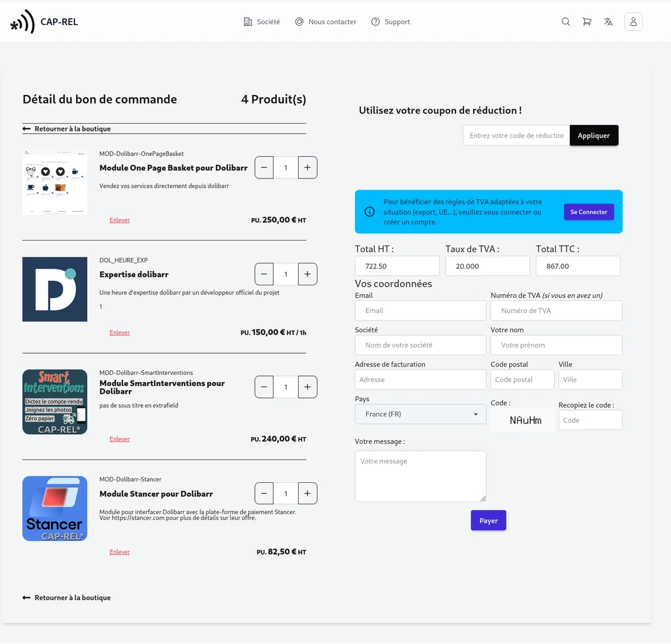Image resolution: width=671 pixels, height=644 pixels.
Task: Click the quantity field of Module Stancer
Action: pos(286,493)
